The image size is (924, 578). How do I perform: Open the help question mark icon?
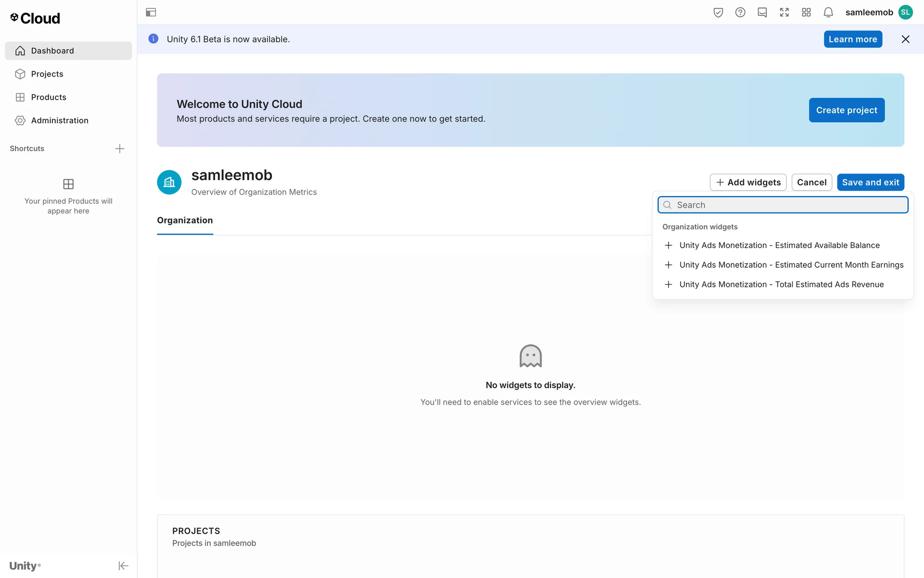[740, 13]
